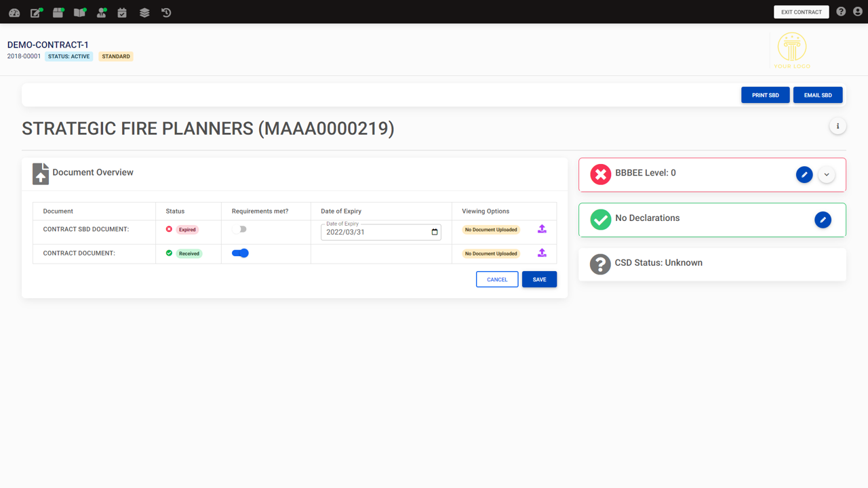The height and width of the screenshot is (488, 868).
Task: Disable requirements met for Contract Document
Action: [240, 253]
